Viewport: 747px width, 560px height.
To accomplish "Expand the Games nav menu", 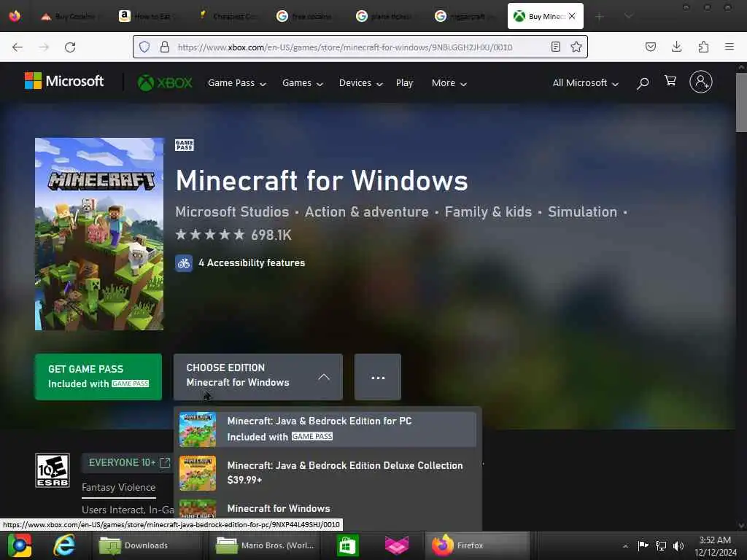I will point(303,83).
